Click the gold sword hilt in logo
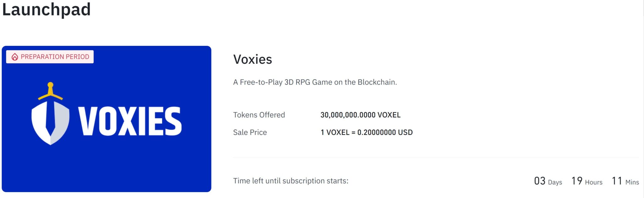Screen dimensions: 644x198 [50, 91]
